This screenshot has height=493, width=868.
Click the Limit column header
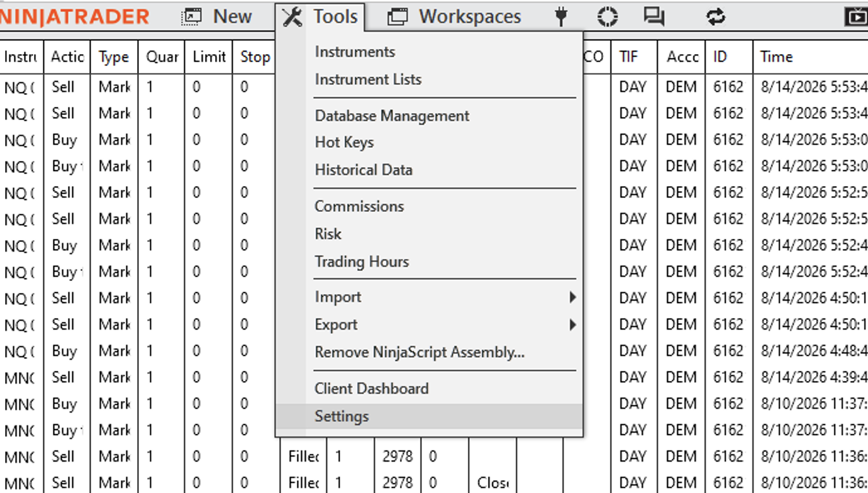(x=209, y=57)
